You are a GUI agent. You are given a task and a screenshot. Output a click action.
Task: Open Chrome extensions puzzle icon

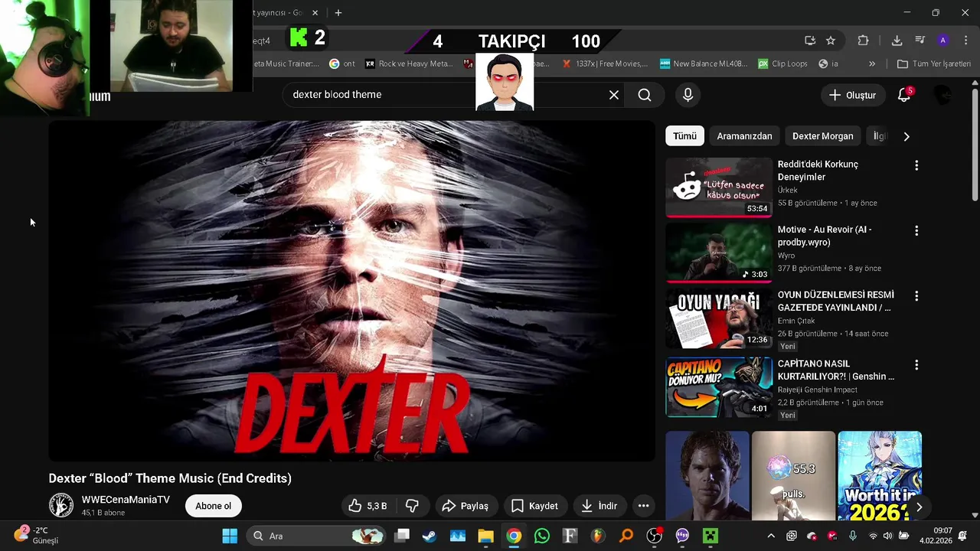pyautogui.click(x=863, y=41)
